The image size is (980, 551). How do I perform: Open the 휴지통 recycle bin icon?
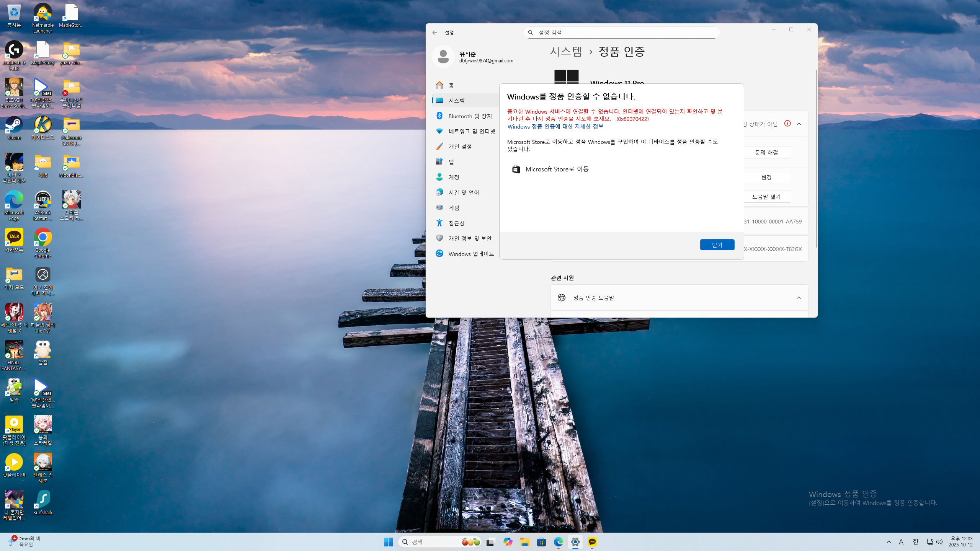[14, 16]
